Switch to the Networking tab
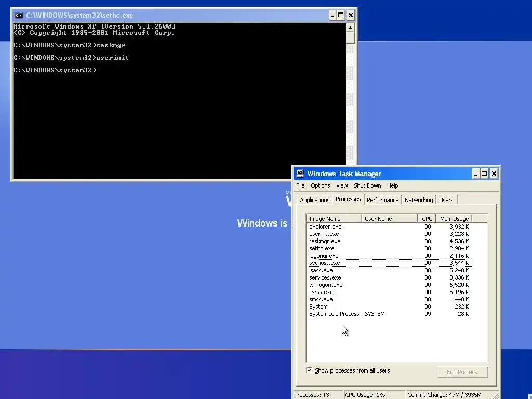 419,200
